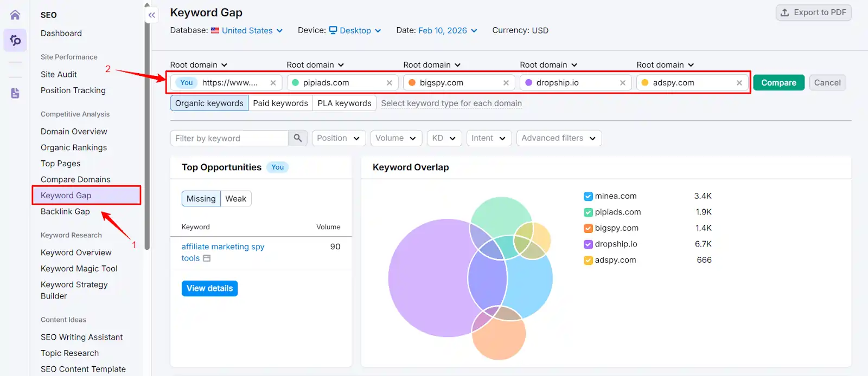Open the Advanced filters dropdown
This screenshot has width=868, height=376.
pos(559,138)
